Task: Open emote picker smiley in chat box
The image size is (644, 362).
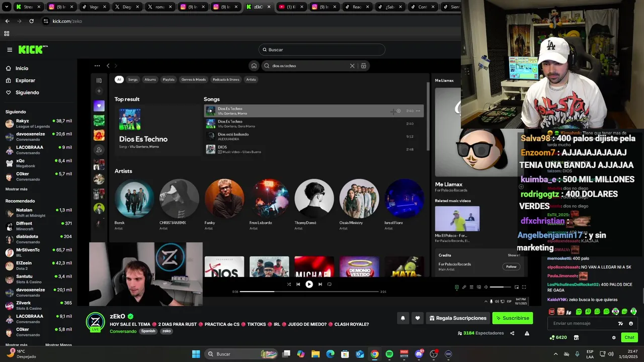Action: point(631,323)
